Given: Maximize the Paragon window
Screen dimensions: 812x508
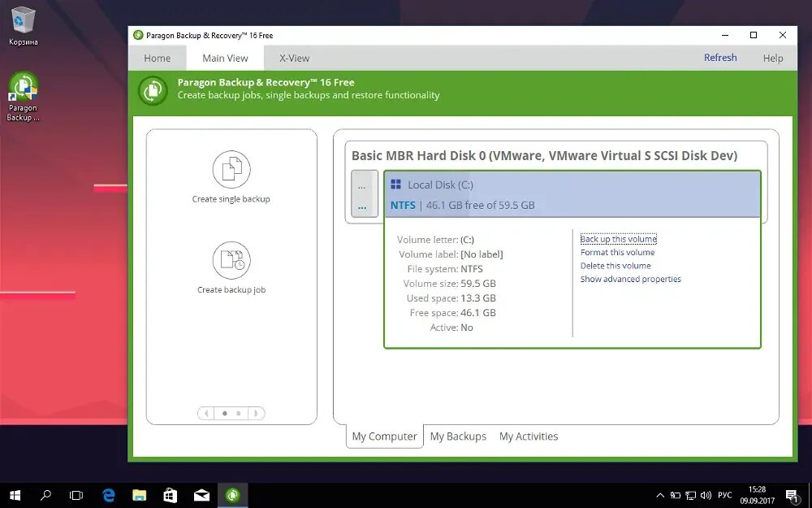Looking at the screenshot, I should (x=754, y=35).
